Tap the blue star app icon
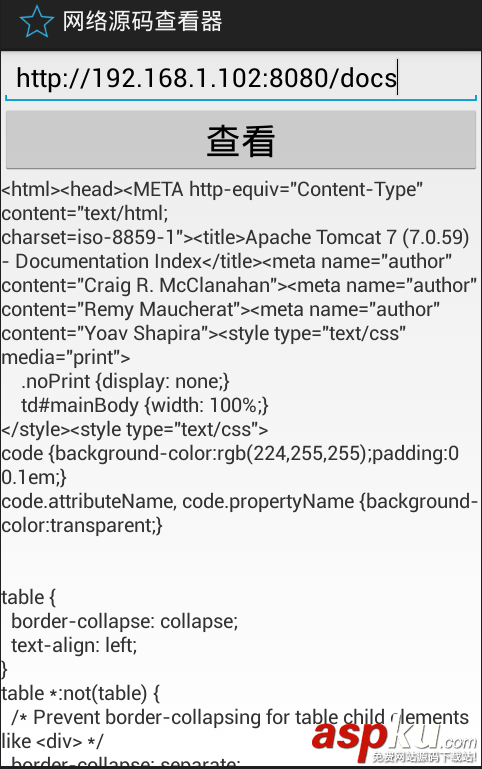The image size is (482, 769). (x=36, y=22)
